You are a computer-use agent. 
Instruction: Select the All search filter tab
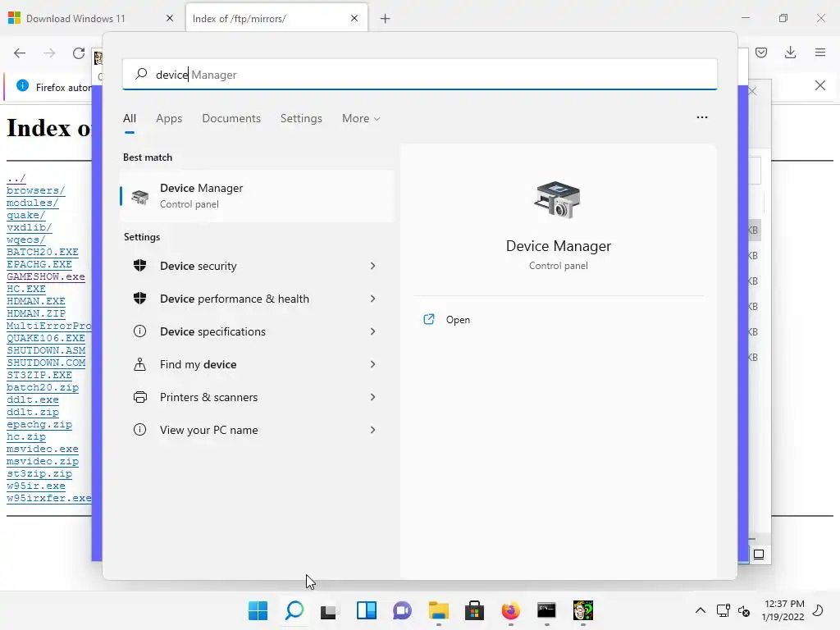point(130,118)
